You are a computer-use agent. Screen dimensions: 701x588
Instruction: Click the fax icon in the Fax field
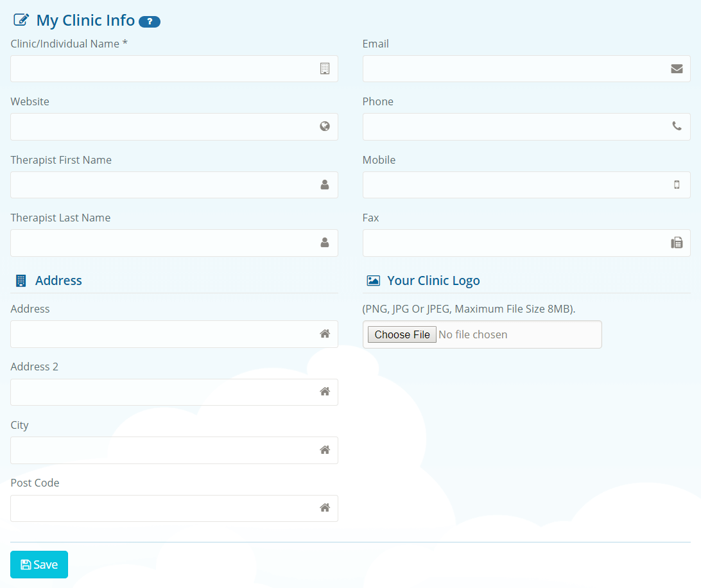point(677,243)
